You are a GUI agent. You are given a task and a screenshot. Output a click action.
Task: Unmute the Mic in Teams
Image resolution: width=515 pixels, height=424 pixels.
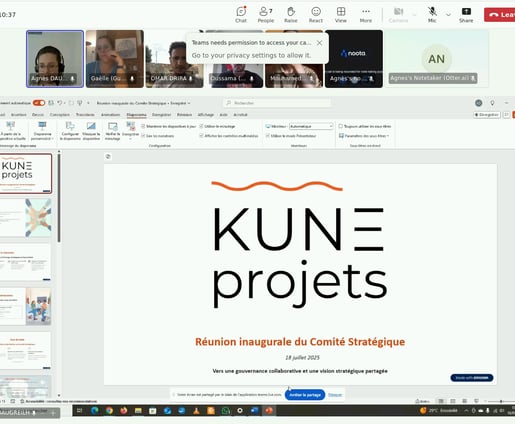tap(432, 15)
